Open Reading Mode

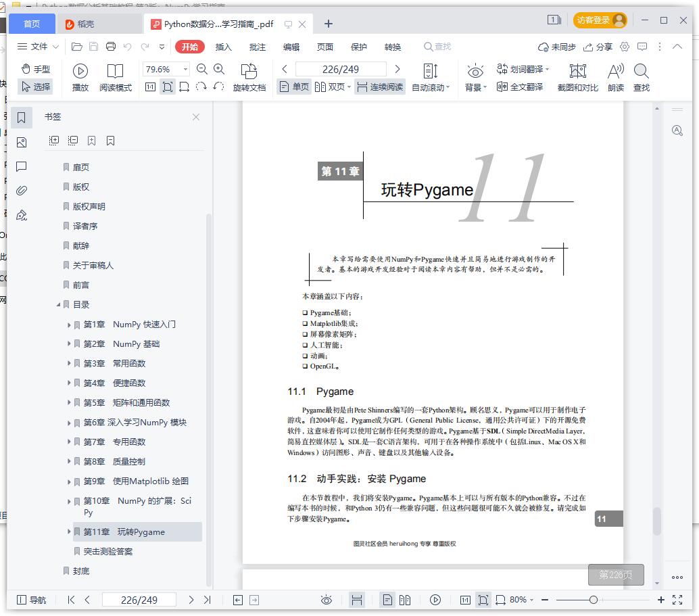pos(116,76)
